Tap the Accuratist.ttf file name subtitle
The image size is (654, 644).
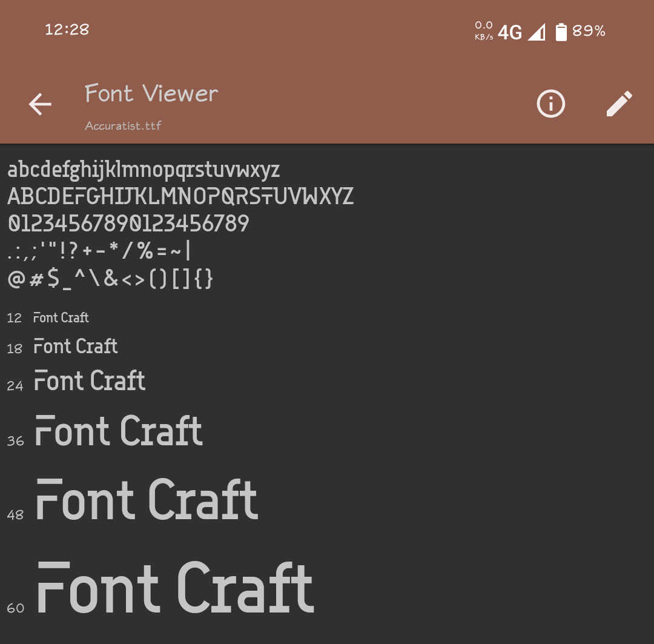coord(123,125)
